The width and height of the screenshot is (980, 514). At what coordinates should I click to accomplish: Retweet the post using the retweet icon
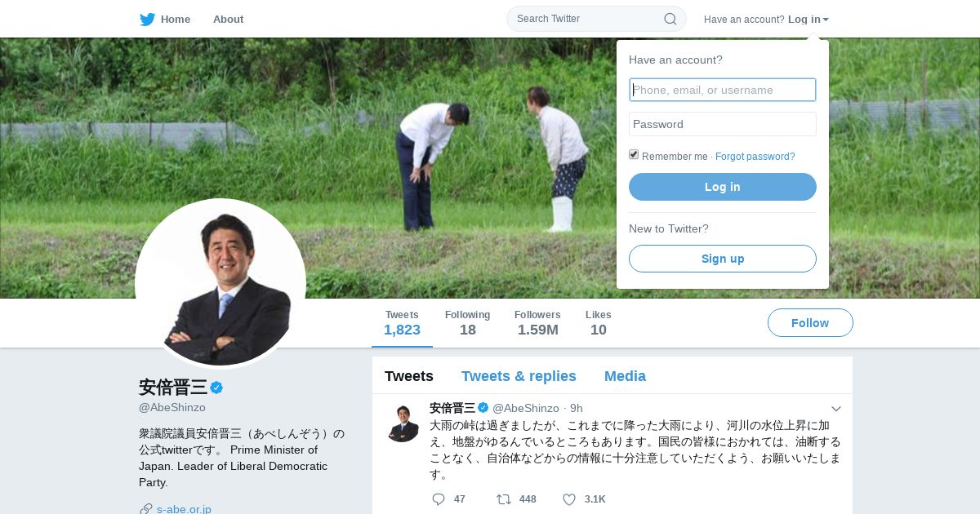point(504,499)
